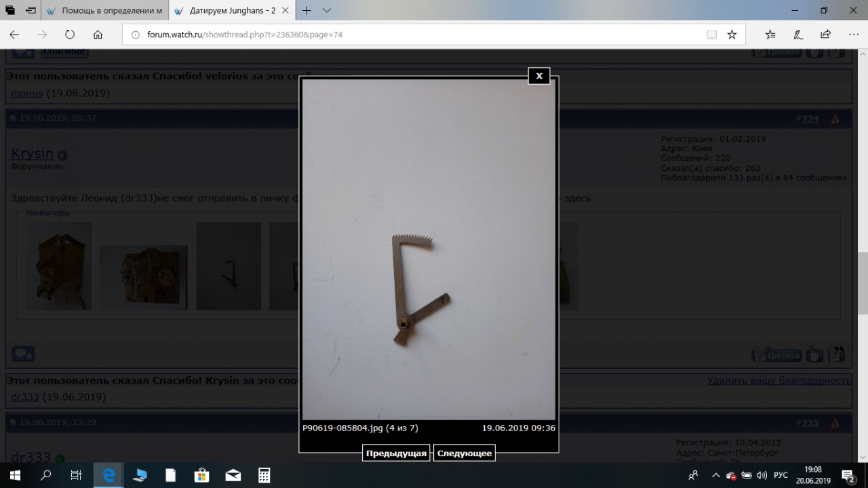Switch to tab Помощь в определении м
The width and height of the screenshot is (868, 488).
click(x=105, y=11)
